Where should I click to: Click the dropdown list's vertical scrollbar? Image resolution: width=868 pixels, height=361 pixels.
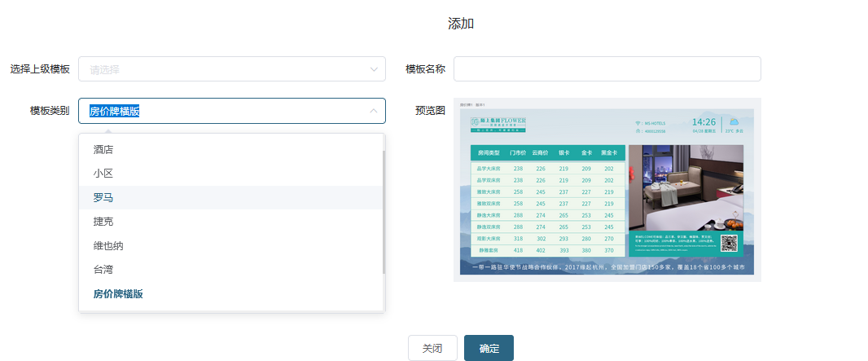(384, 212)
